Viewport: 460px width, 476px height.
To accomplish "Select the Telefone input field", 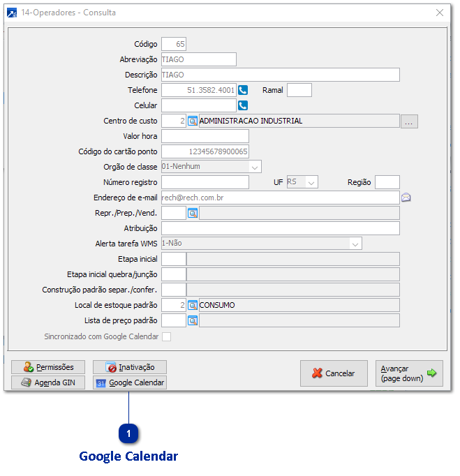I will 199,90.
